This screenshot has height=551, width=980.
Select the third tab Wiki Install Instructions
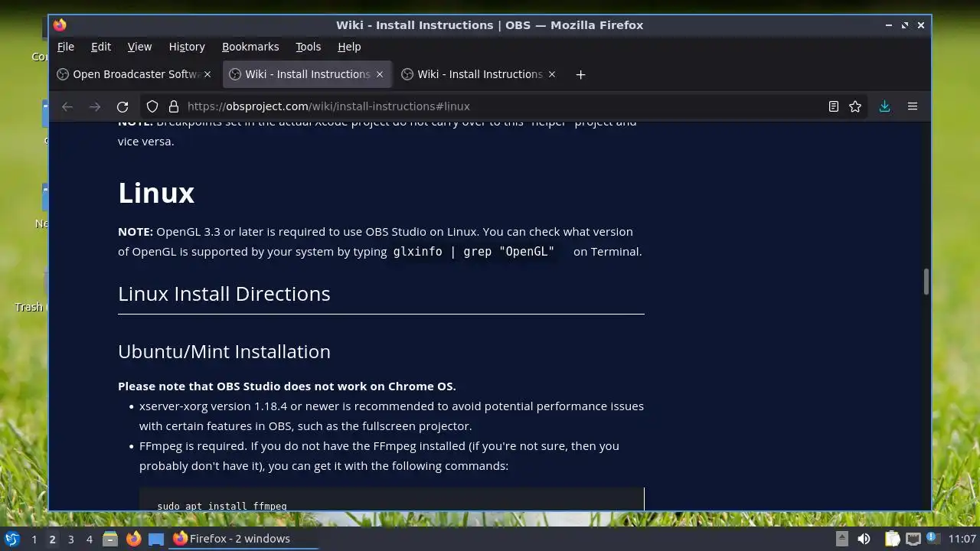click(480, 74)
